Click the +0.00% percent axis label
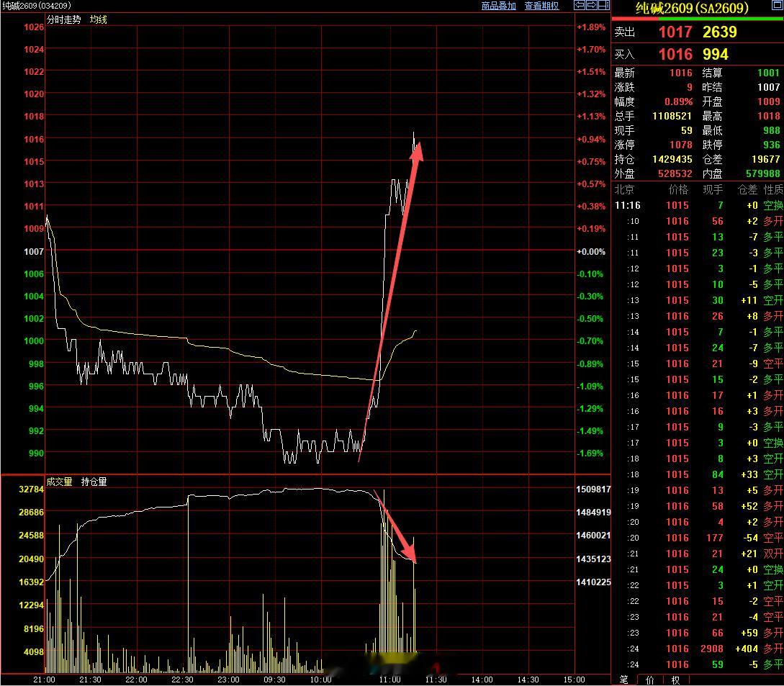 coord(591,251)
